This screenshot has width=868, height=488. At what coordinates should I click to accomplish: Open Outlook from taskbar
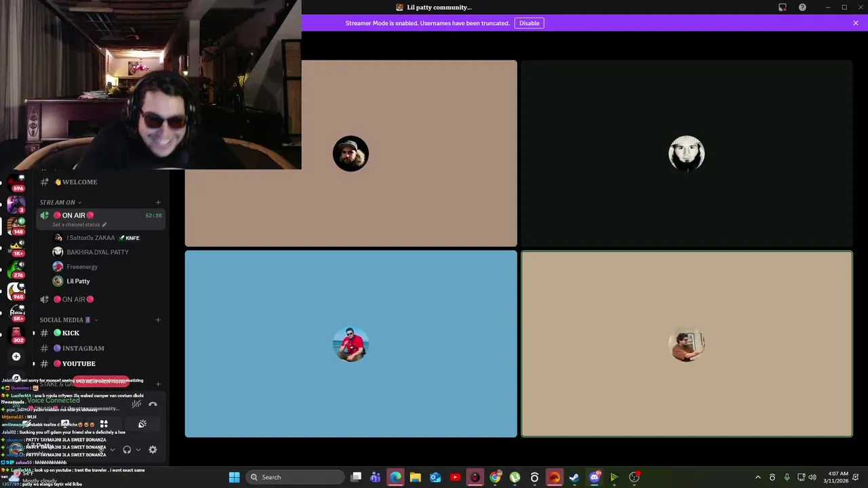435,477
